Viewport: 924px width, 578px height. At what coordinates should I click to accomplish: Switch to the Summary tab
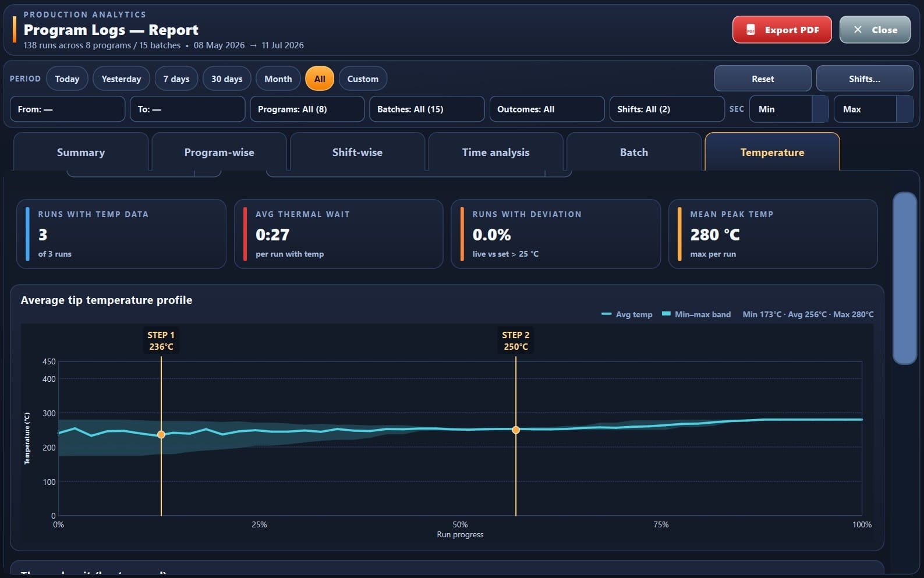point(81,152)
